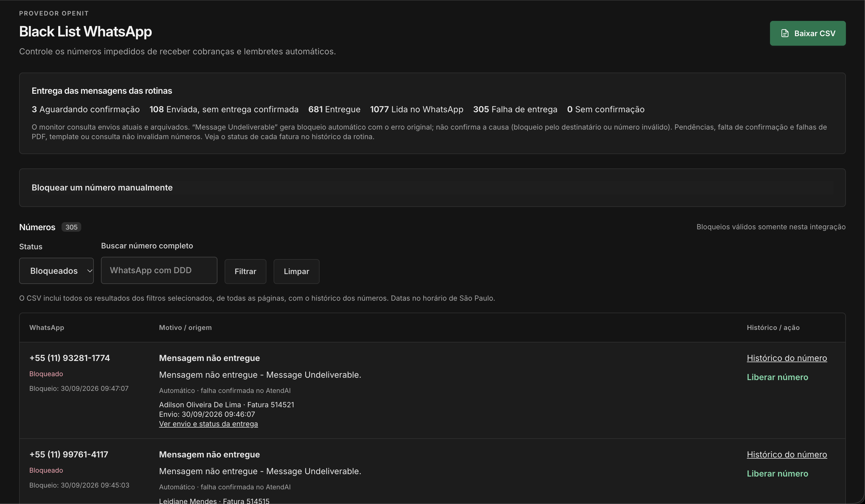
Task: Click the Limpar button
Action: (x=296, y=271)
